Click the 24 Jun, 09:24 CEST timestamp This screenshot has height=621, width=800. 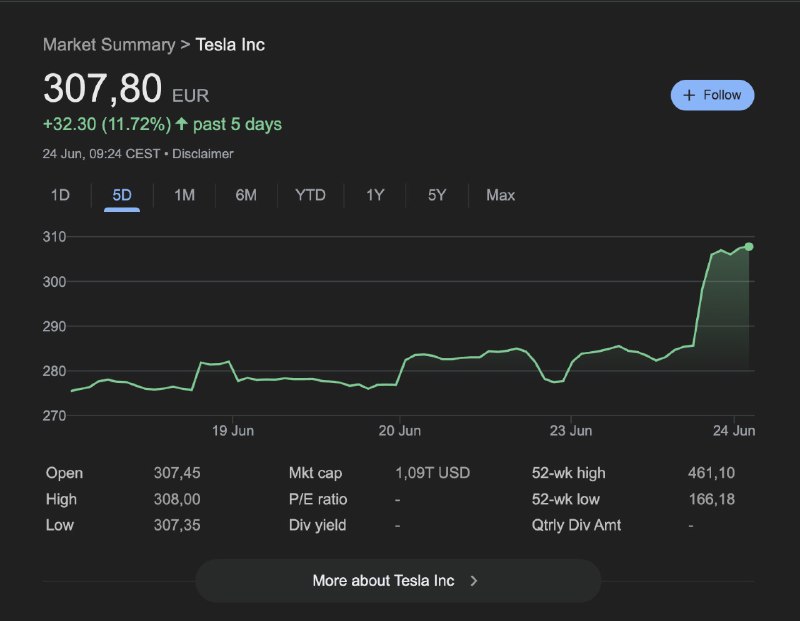[101, 154]
